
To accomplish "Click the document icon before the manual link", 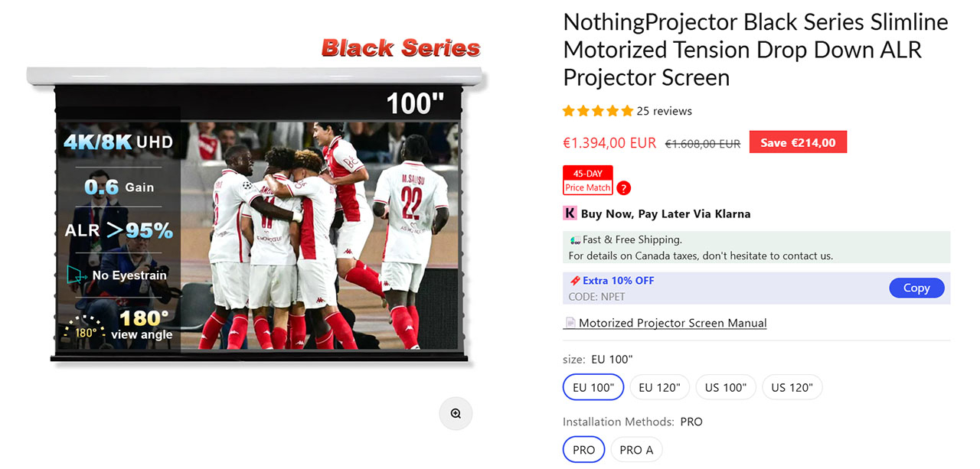I will tap(570, 323).
